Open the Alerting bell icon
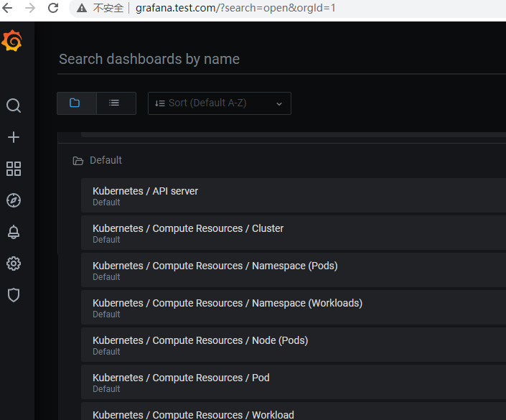Screen dimensions: 506x420 coord(14,232)
